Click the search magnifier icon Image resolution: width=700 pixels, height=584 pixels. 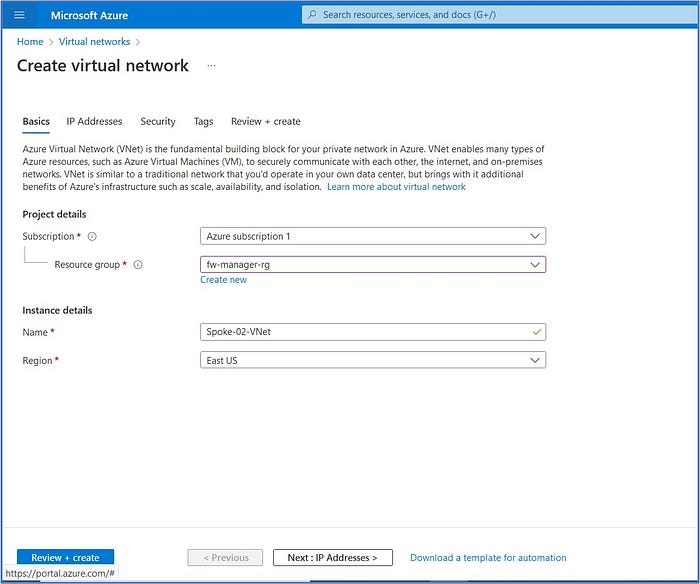pos(312,15)
